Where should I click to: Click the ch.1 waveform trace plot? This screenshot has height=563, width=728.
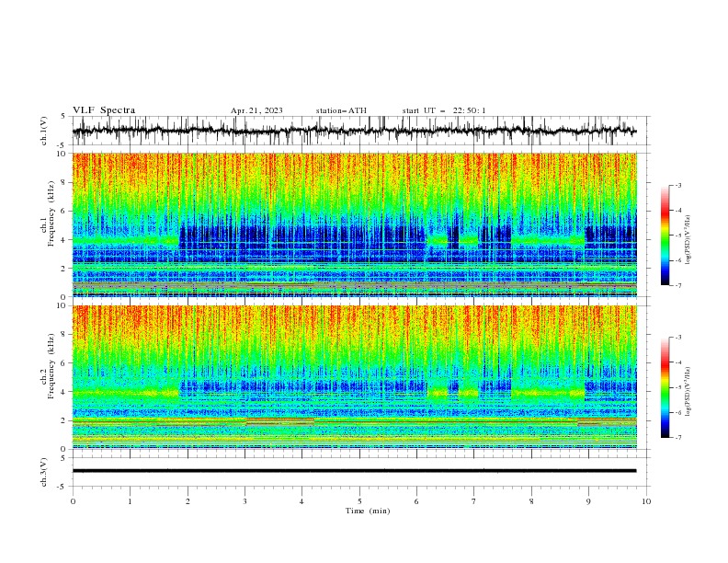coord(354,131)
